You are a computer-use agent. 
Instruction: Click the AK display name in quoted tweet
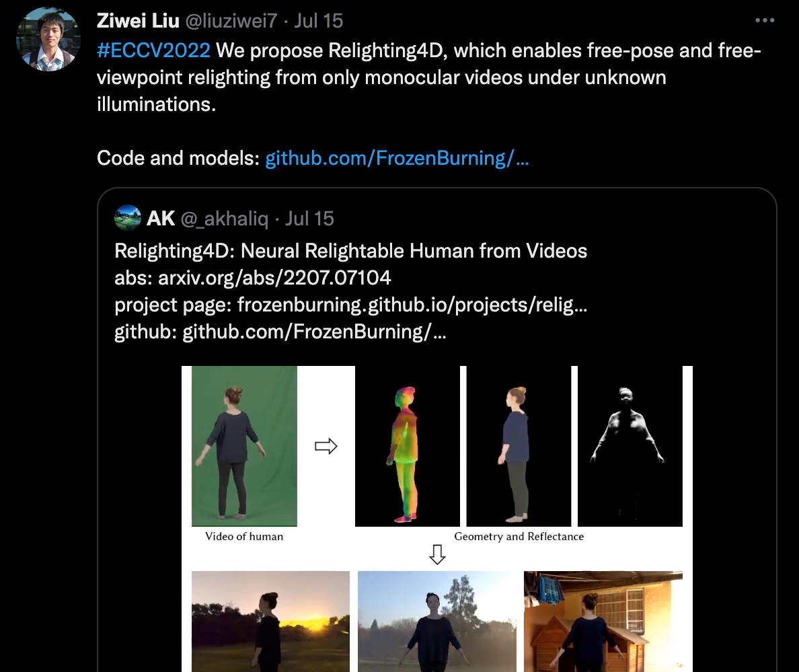pos(161,219)
